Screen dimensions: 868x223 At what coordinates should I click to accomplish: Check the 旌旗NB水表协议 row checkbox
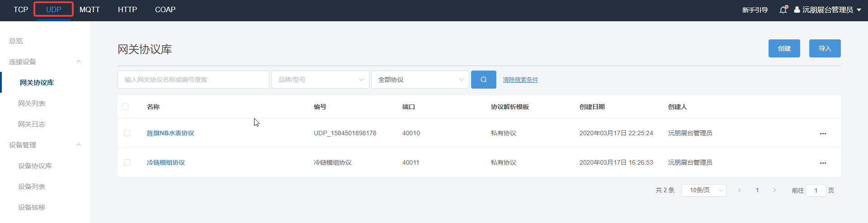(127, 133)
